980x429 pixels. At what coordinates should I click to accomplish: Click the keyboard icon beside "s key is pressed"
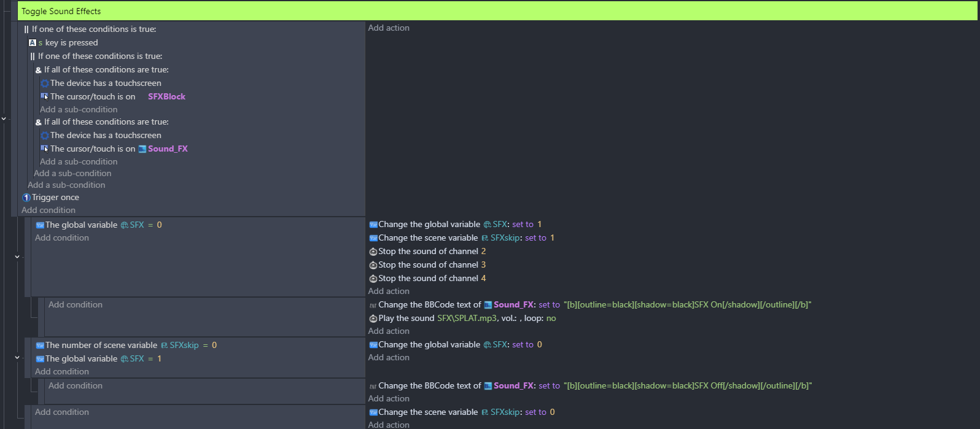tap(33, 43)
